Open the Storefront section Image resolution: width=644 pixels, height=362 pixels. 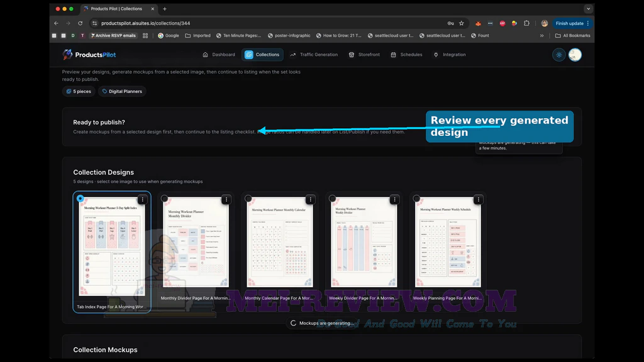pos(364,55)
